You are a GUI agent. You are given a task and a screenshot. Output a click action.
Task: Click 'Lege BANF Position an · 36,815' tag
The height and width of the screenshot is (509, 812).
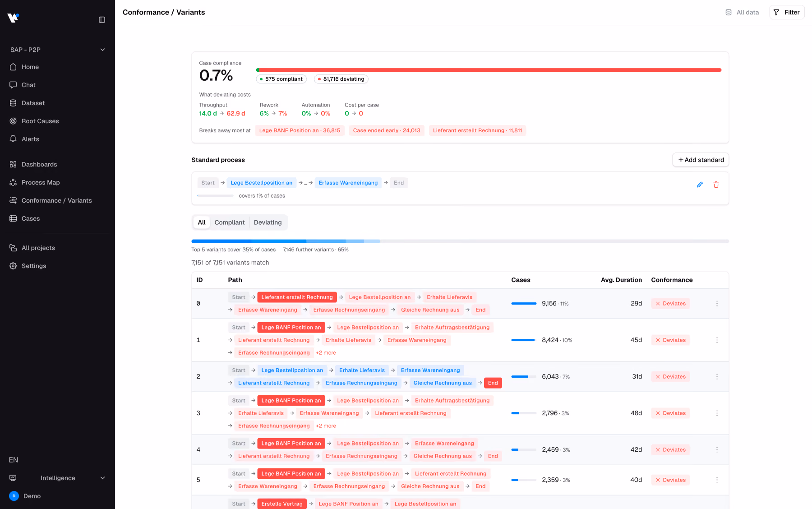coord(300,130)
